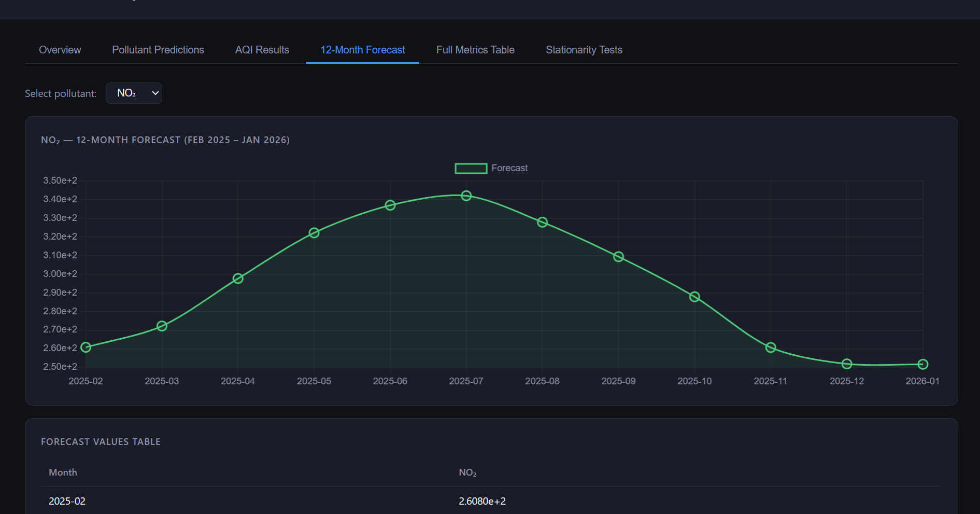Click the 2025-07 x-axis label

click(466, 381)
